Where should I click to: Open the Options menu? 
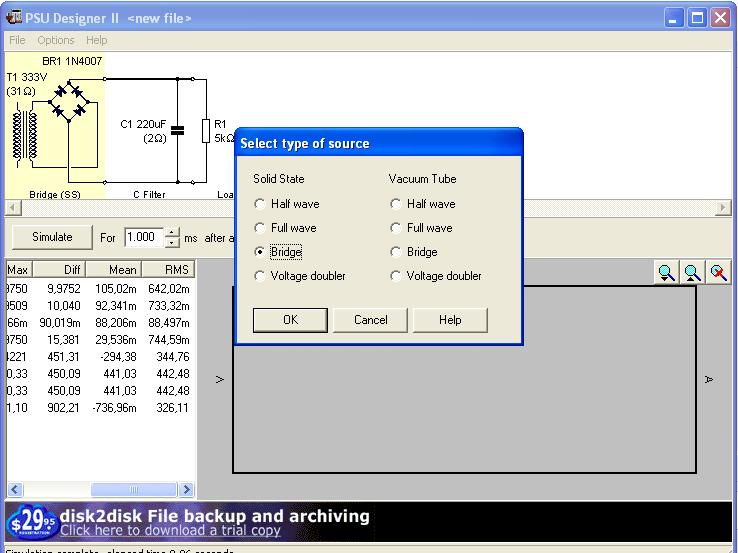[56, 40]
